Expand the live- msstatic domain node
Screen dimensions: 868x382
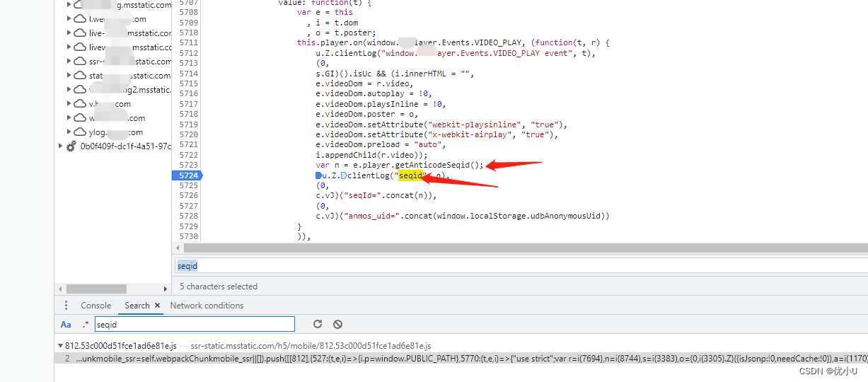(69, 33)
